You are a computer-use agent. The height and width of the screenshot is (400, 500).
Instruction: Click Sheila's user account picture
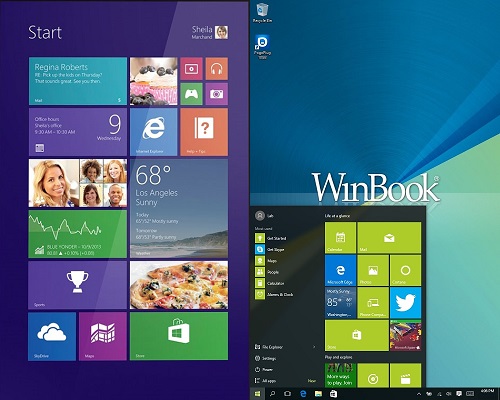coord(221,32)
